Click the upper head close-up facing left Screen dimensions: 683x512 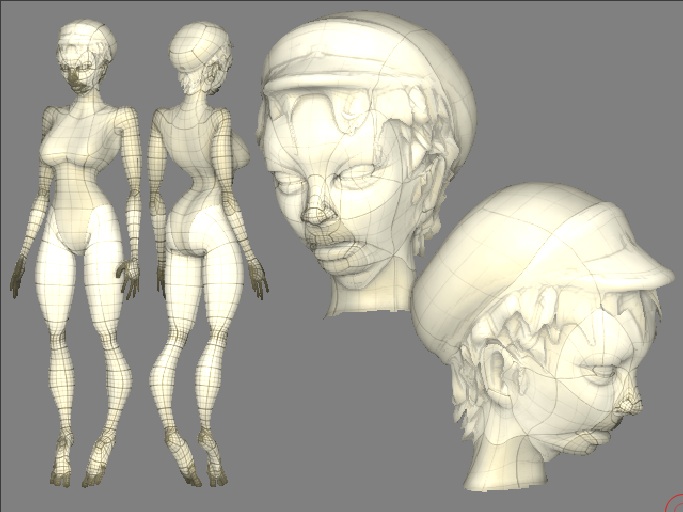coord(365,163)
